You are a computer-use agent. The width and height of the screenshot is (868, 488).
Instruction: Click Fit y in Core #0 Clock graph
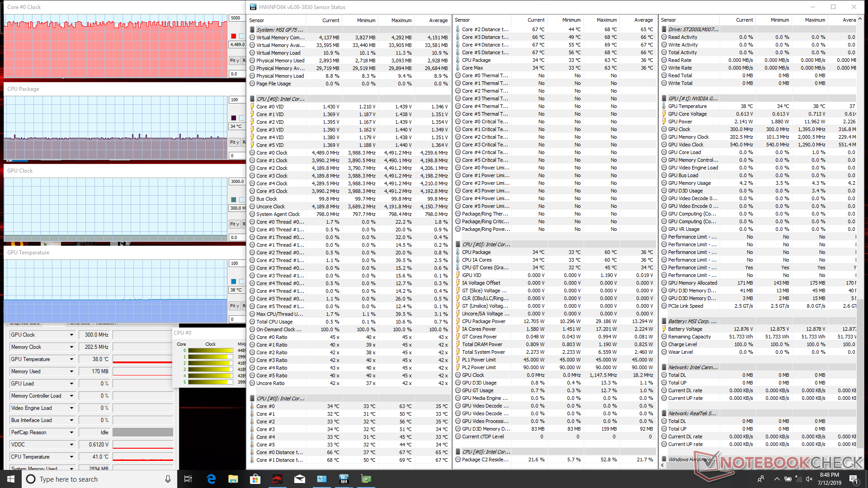coord(234,61)
